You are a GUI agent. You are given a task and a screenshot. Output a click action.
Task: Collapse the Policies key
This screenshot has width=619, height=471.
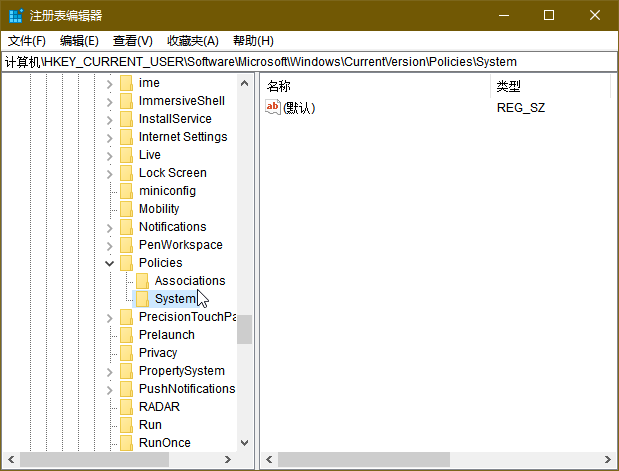click(x=110, y=263)
